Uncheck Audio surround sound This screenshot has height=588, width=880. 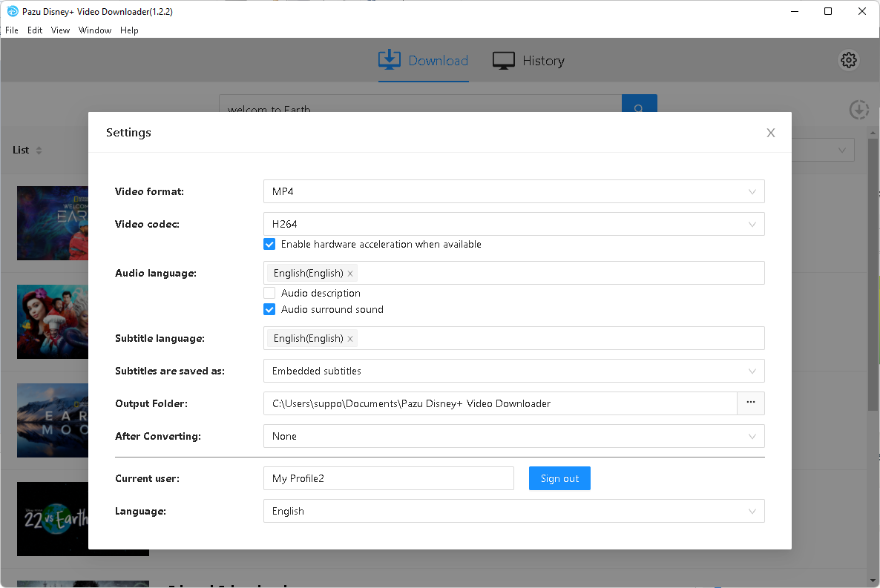tap(269, 309)
